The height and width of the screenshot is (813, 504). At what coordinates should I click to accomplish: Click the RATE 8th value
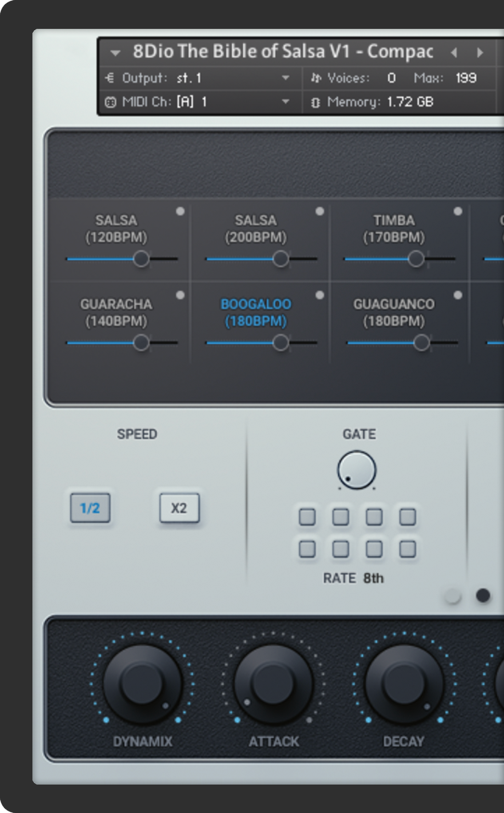[x=373, y=578]
